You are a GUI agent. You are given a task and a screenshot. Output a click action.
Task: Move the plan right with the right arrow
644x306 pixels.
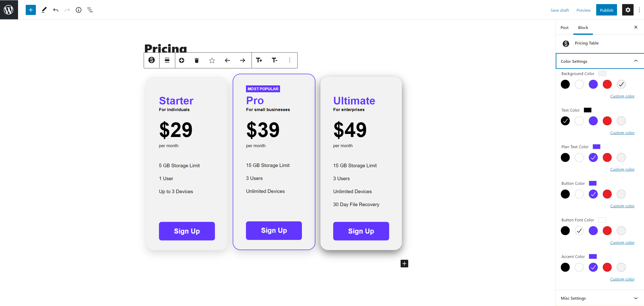[x=242, y=60]
